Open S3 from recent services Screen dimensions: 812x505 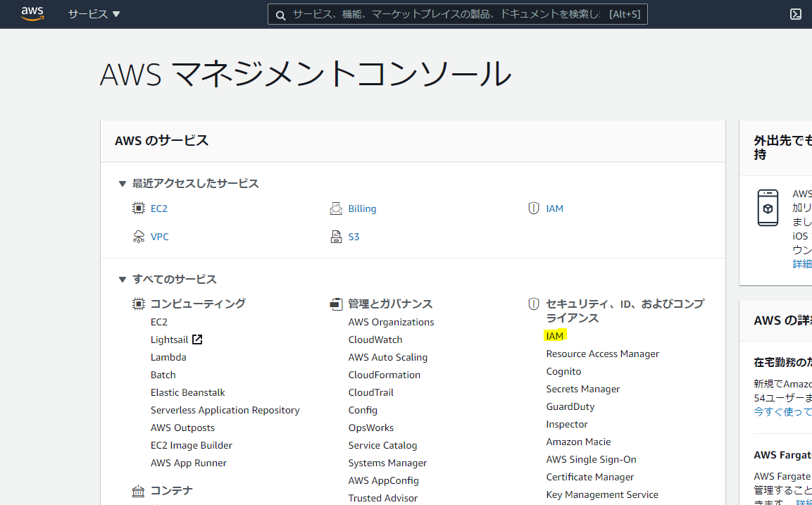[x=354, y=237]
